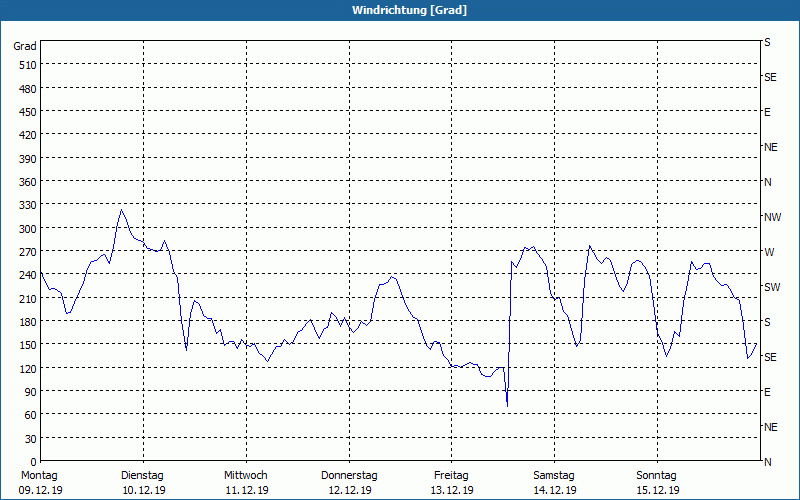Click the Mittwoch day label
The height and width of the screenshot is (500, 800).
(245, 476)
